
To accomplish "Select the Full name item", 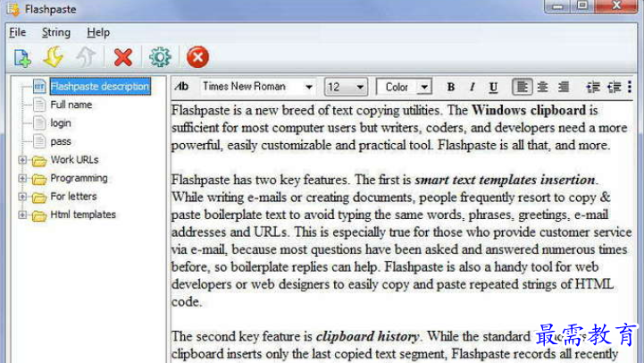I will pyautogui.click(x=71, y=105).
